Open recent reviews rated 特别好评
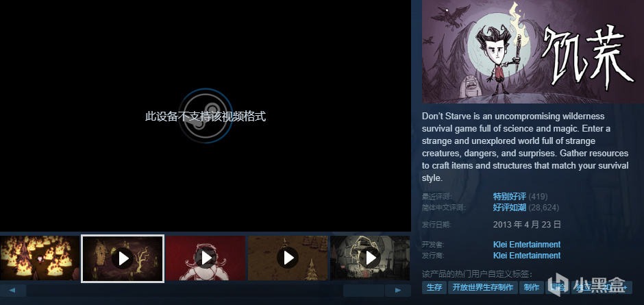This screenshot has width=644, height=305. pyautogui.click(x=509, y=197)
